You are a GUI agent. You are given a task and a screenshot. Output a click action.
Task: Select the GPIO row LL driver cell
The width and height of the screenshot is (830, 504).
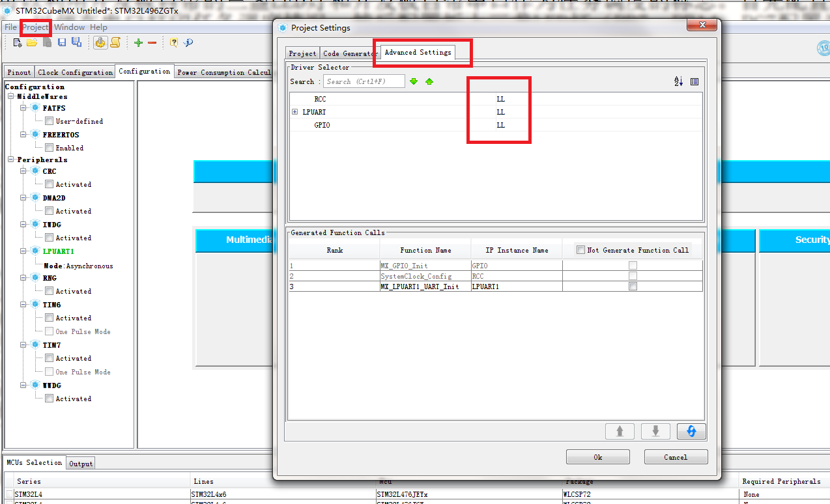point(500,125)
